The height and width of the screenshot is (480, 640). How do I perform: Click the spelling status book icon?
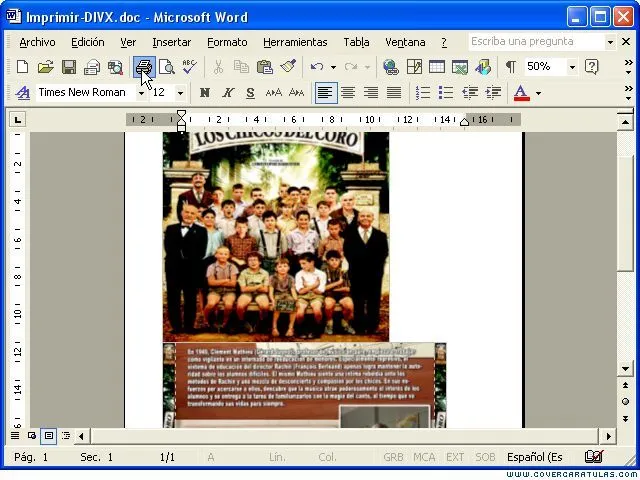pyautogui.click(x=593, y=457)
